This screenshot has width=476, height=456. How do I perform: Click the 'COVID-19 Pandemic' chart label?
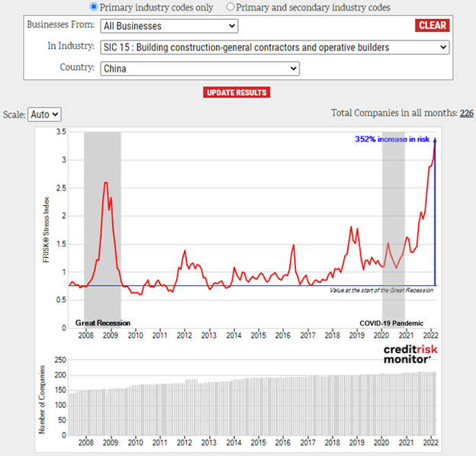coord(391,323)
